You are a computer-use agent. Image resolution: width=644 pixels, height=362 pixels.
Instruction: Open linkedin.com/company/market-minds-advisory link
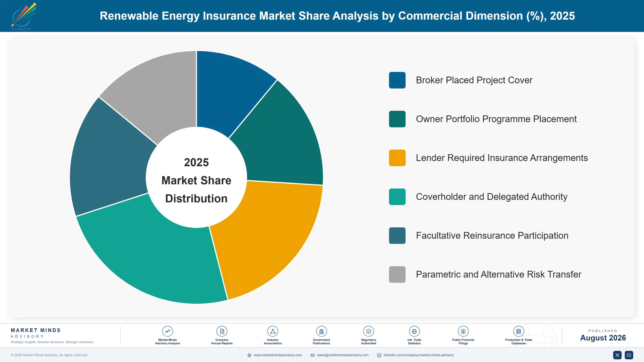(x=419, y=355)
